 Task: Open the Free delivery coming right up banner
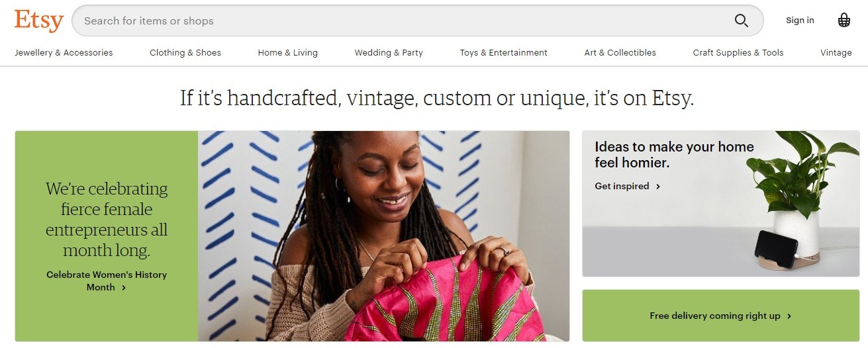pyautogui.click(x=715, y=316)
